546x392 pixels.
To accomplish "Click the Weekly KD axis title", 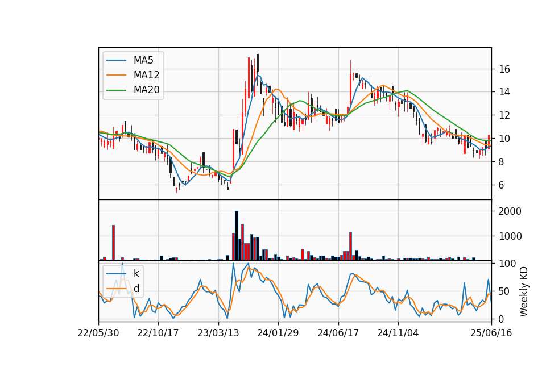I will tap(524, 291).
